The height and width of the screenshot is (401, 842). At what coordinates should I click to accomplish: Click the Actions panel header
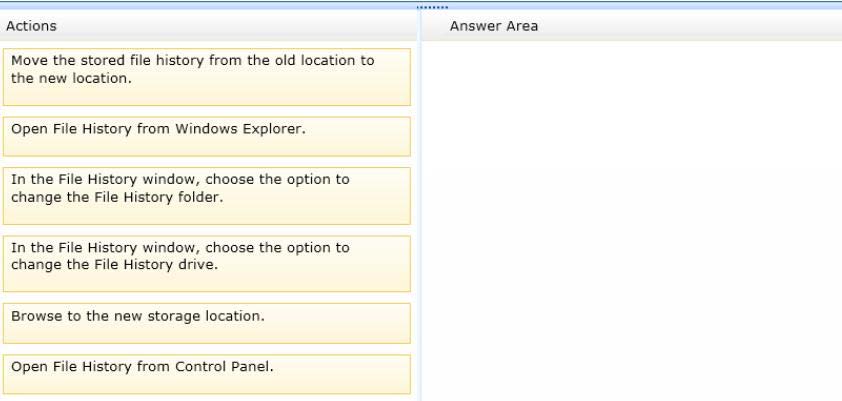pyautogui.click(x=208, y=26)
